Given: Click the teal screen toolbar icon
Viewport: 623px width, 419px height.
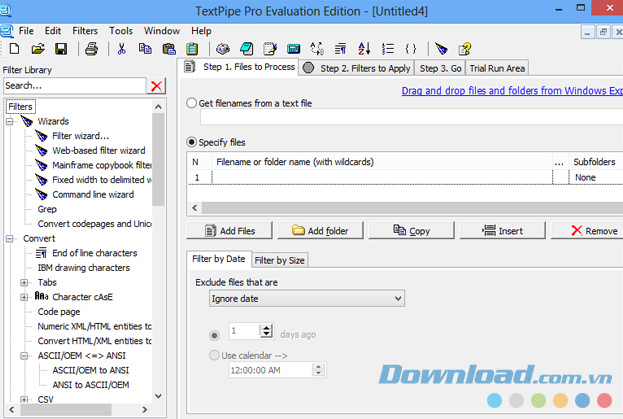Looking at the screenshot, I should (294, 49).
